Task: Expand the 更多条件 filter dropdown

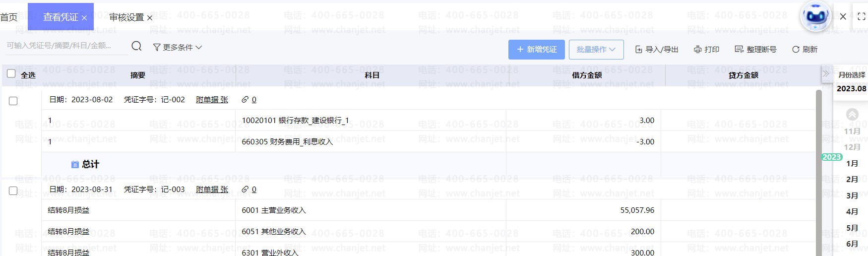Action: (178, 47)
